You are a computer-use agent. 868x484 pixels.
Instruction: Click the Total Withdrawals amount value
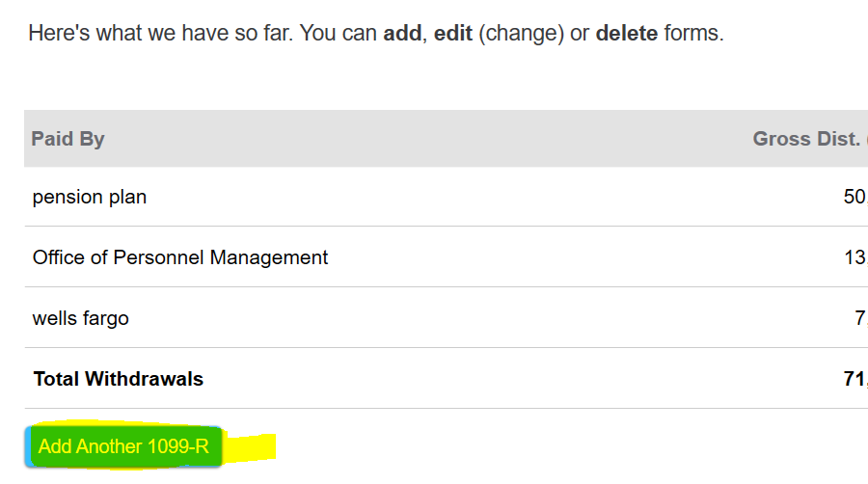tap(855, 379)
